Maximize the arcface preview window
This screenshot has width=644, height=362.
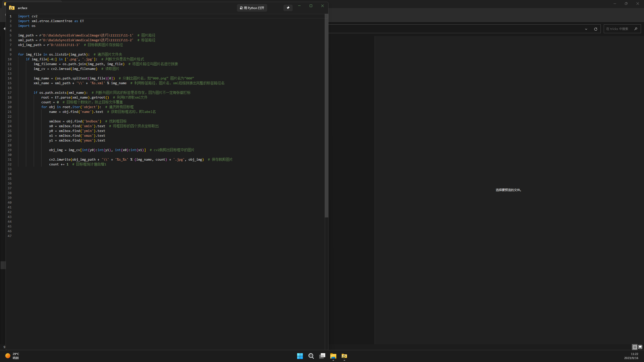tap(311, 6)
